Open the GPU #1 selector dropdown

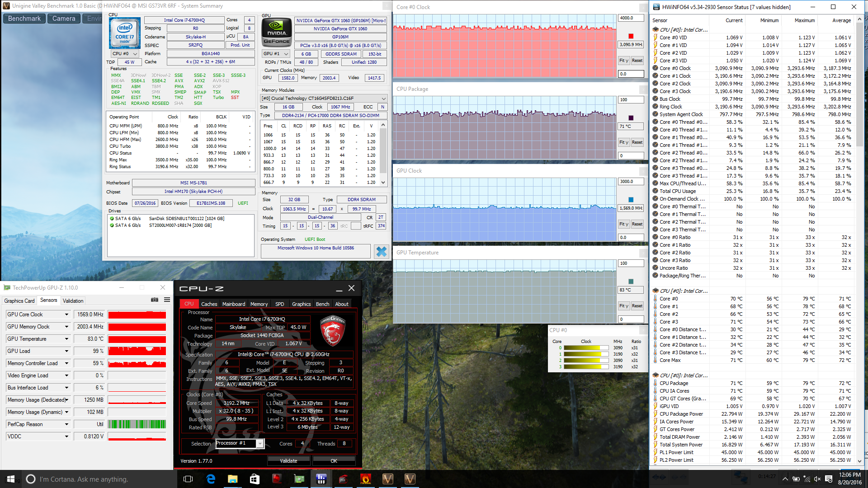(x=276, y=54)
